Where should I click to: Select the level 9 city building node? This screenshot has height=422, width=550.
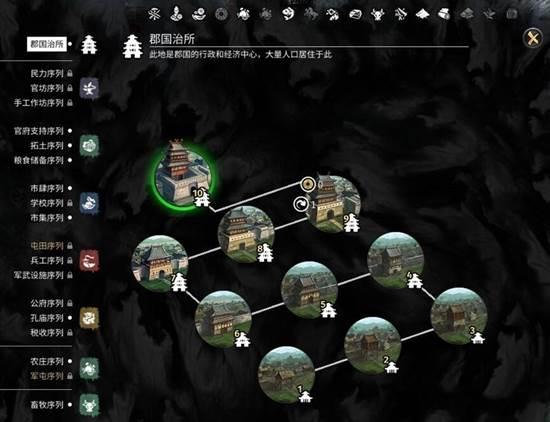(x=333, y=203)
